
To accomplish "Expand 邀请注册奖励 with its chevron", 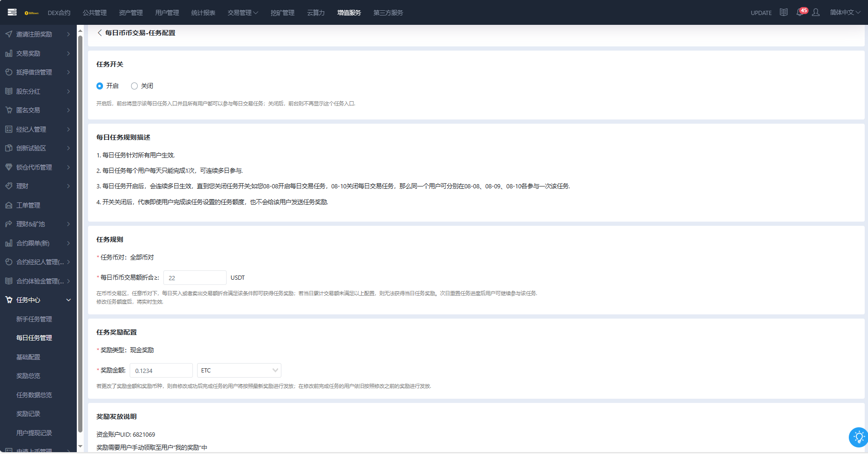I will [68, 34].
